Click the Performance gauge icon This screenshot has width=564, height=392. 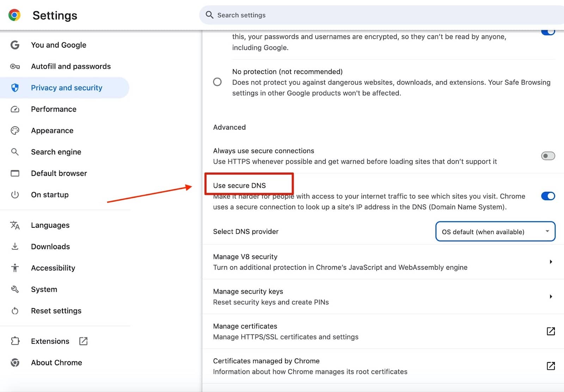coord(15,109)
